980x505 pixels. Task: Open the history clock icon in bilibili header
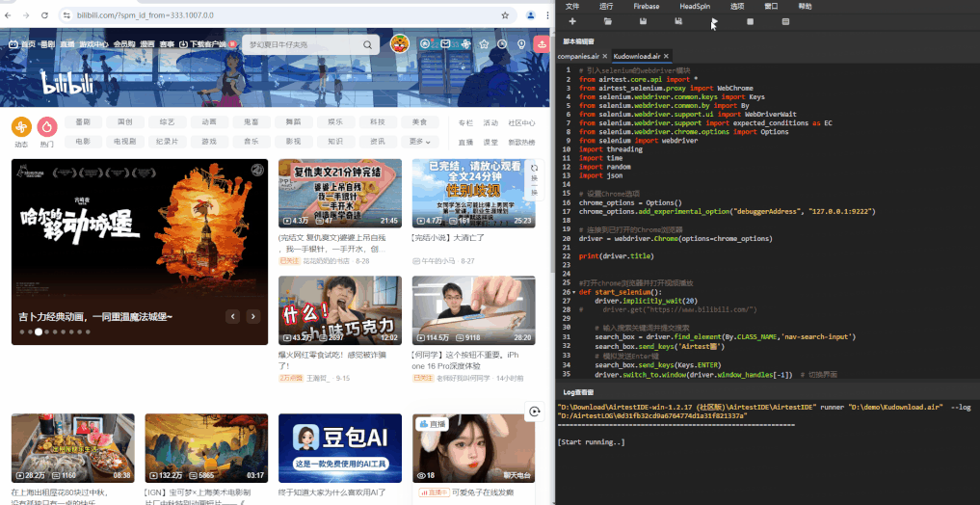(502, 44)
